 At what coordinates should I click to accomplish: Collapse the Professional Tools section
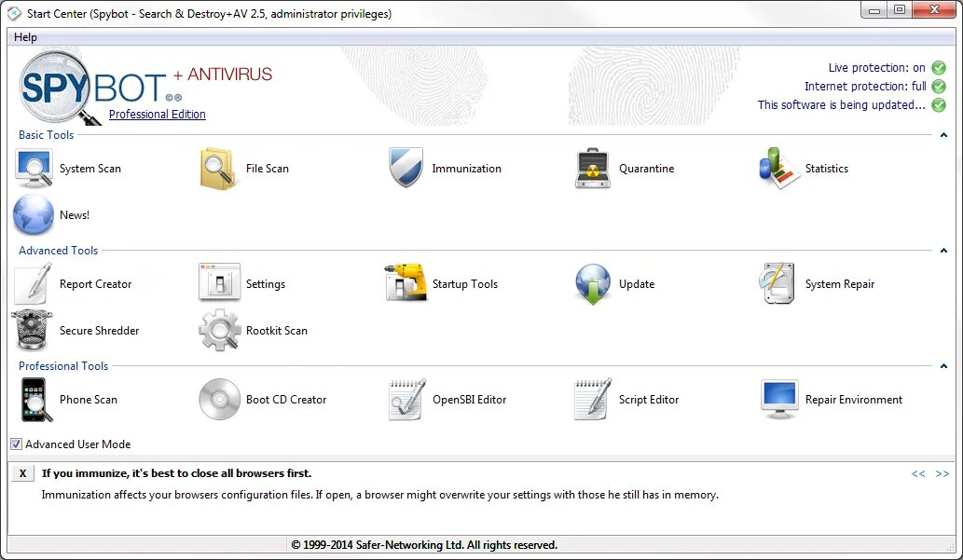coord(943,366)
